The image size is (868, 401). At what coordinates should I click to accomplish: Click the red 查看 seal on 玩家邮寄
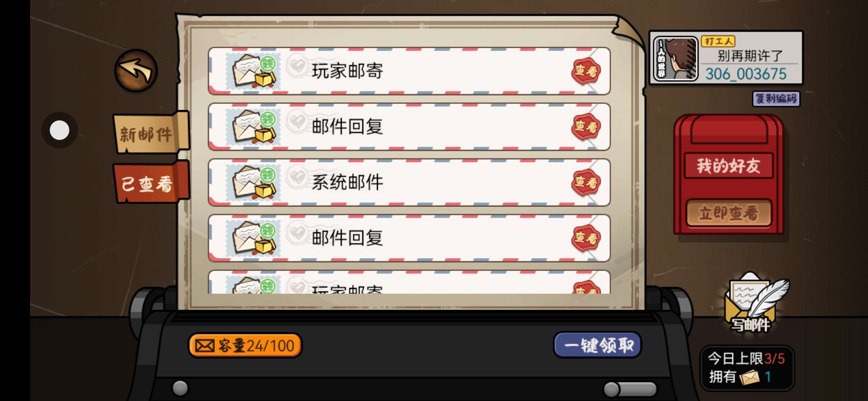point(586,71)
